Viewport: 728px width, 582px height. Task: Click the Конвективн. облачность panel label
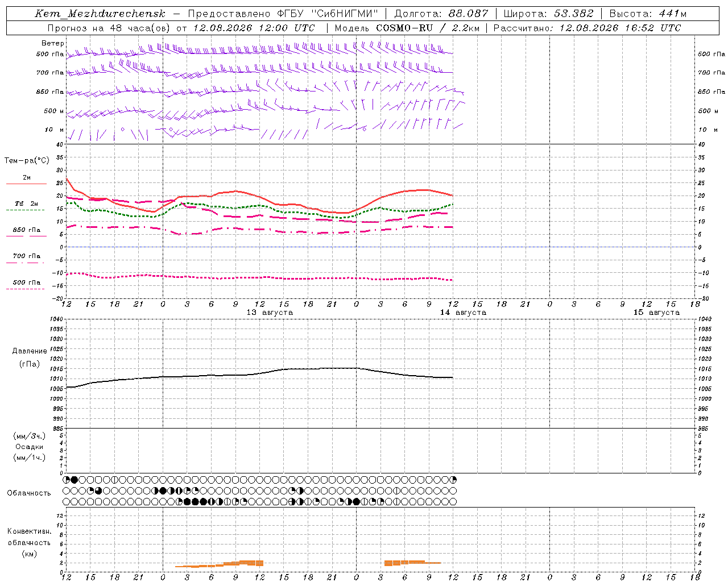(29, 542)
